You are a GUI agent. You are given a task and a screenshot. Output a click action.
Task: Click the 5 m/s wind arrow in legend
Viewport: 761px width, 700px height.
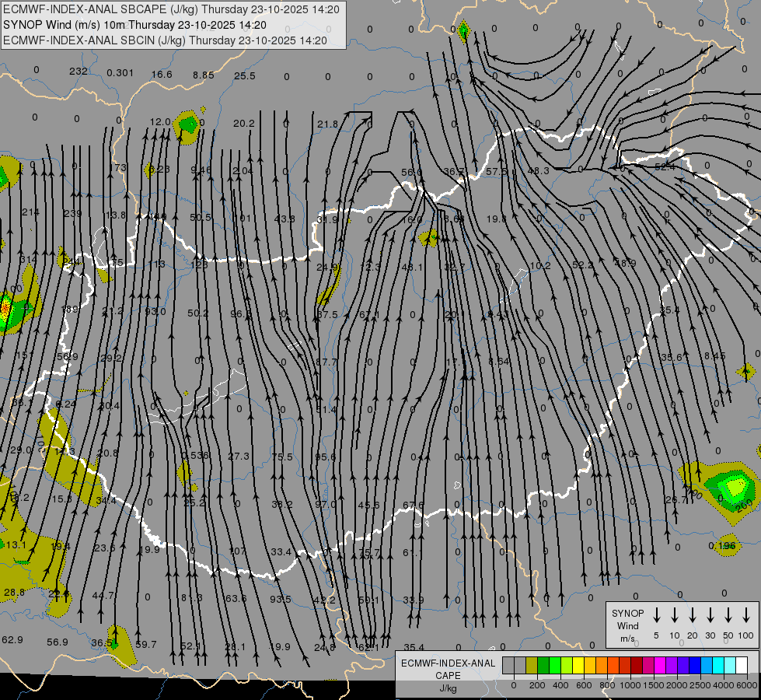[x=656, y=615]
